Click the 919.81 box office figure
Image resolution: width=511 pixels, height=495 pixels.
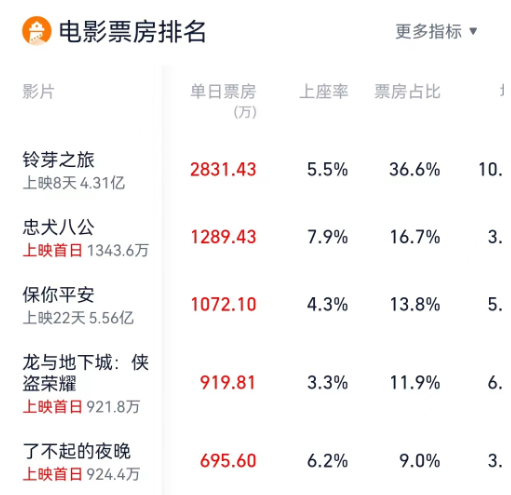[228, 382]
